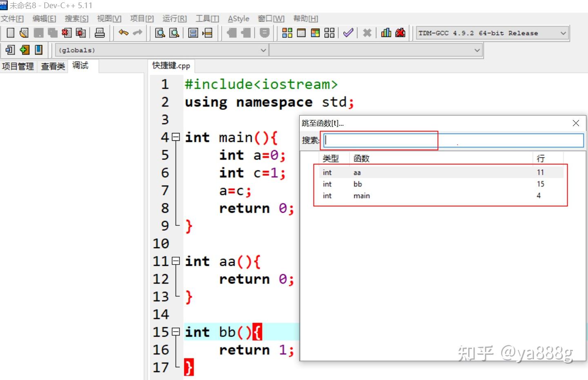Click the Compile four-squares colored icon
Screen dimensions: 588x380
[287, 33]
